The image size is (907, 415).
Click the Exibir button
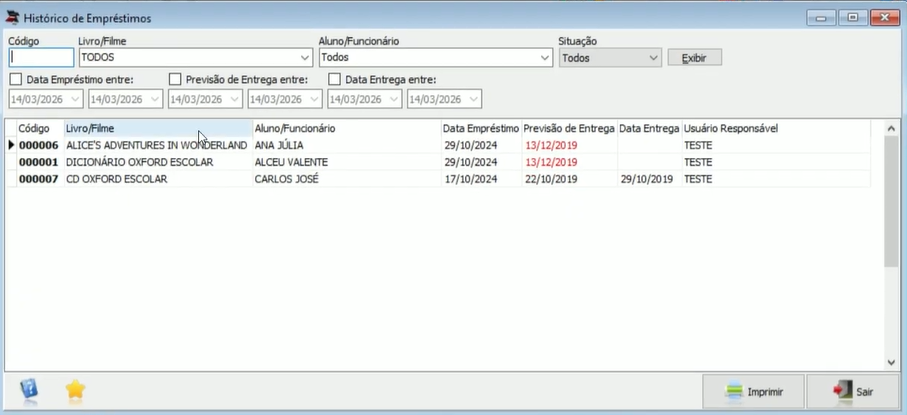(695, 58)
